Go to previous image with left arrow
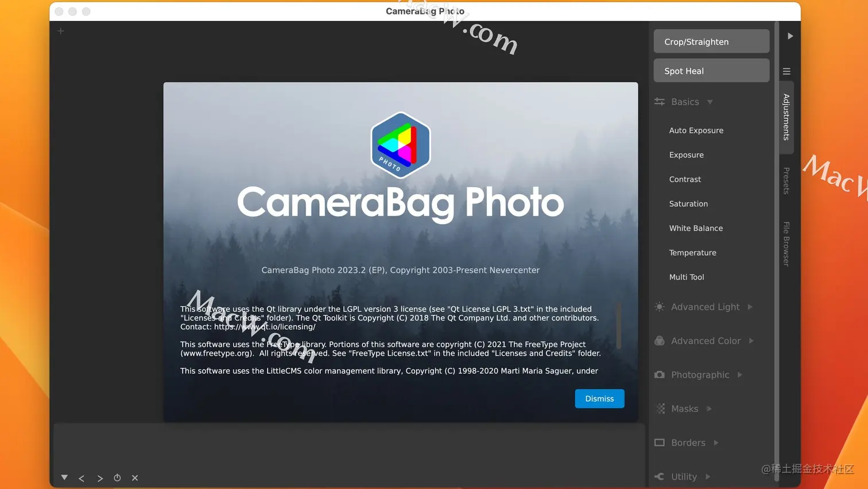Viewport: 868px width, 489px height. (82, 478)
